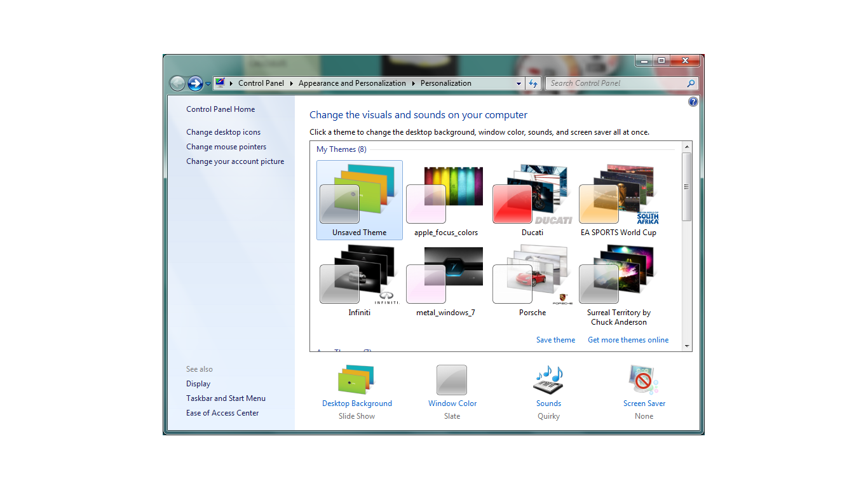Expand arrow after Appearance and Personalization breadcrumb
This screenshot has height=488, width=868.
(x=413, y=83)
